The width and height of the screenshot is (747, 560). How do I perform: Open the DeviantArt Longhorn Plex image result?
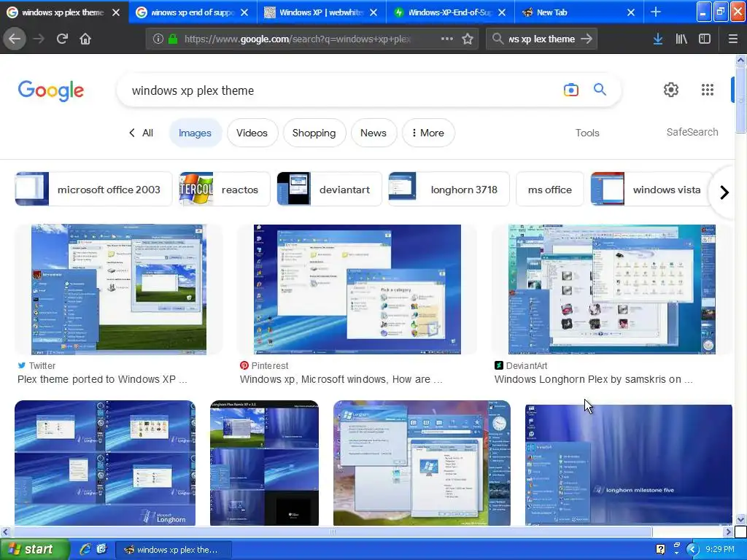[612, 289]
